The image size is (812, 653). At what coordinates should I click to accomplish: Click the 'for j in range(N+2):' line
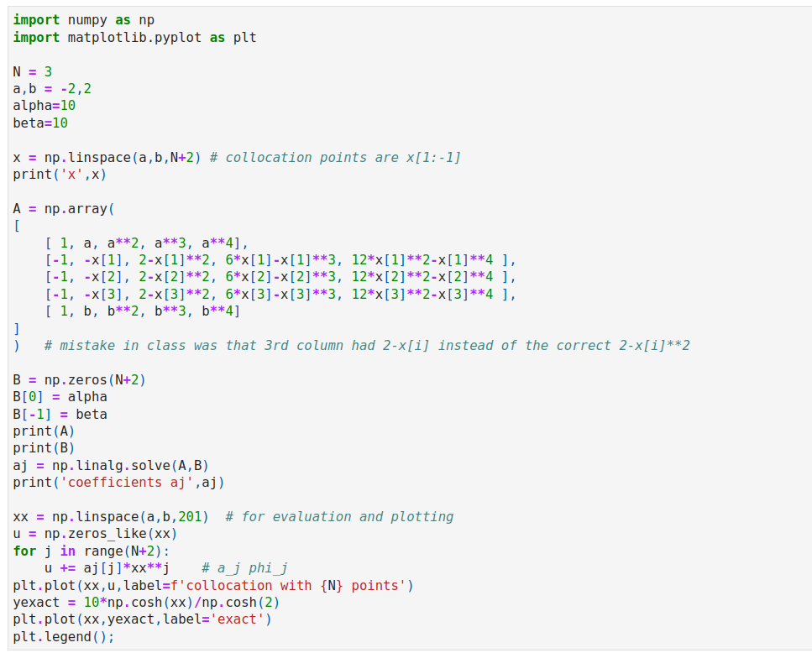[x=92, y=551]
